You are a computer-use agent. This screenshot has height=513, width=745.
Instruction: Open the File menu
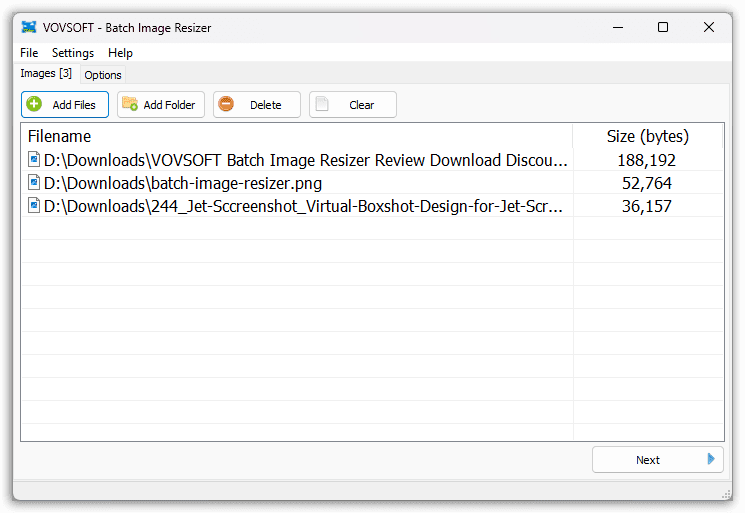(x=29, y=53)
